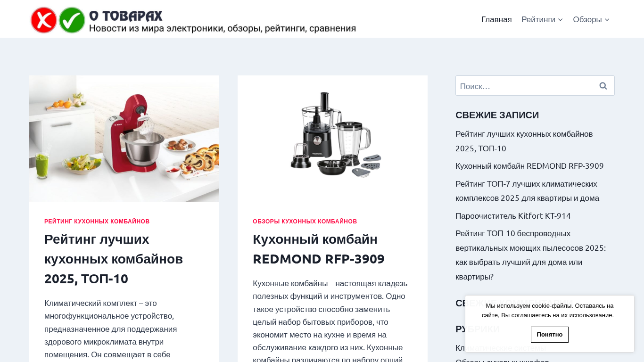Open the Обзоры menu item
This screenshot has width=644, height=362.
tap(587, 19)
